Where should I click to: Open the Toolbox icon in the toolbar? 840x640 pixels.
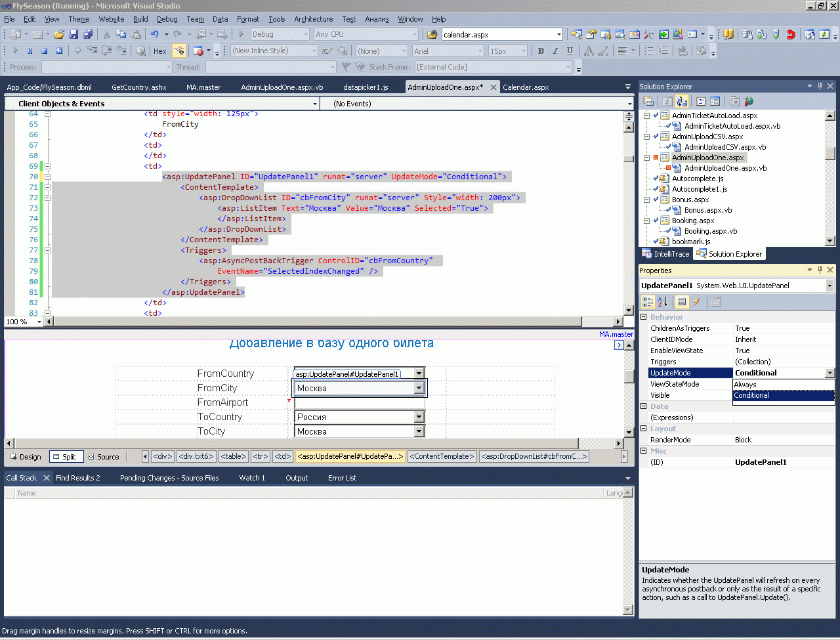(x=648, y=34)
